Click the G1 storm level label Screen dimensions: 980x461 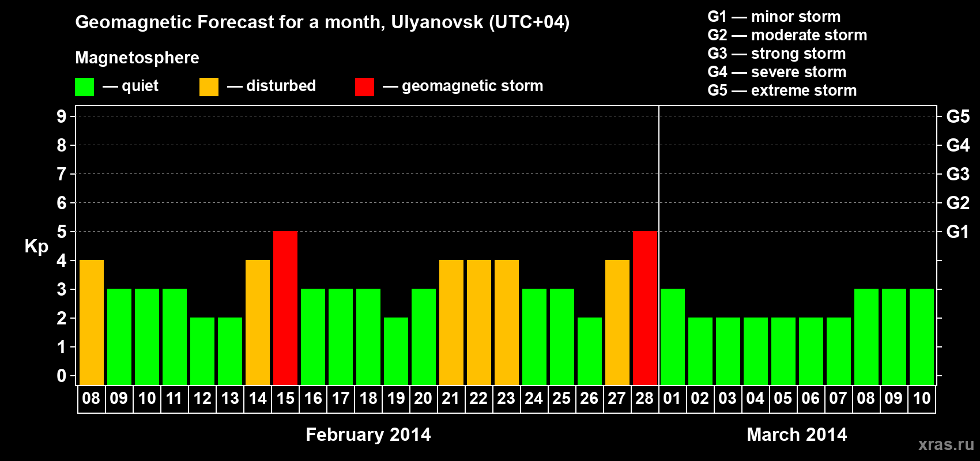(x=958, y=232)
